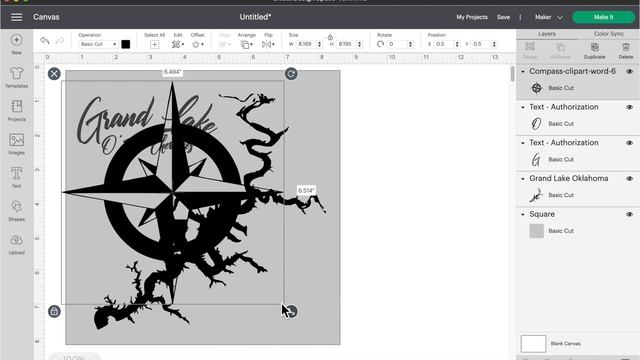Open the Maker machine dropdown
Image resolution: width=640 pixels, height=360 pixels.
pos(549,17)
